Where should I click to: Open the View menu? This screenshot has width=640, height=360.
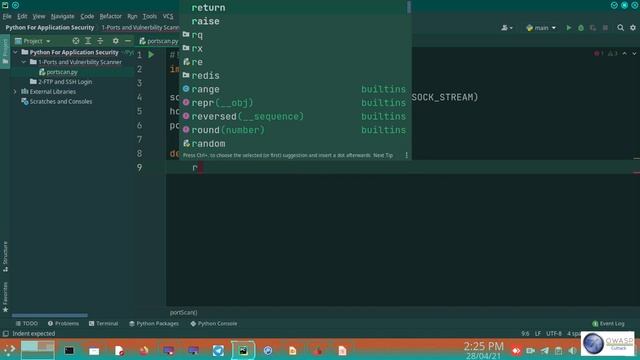(39, 16)
